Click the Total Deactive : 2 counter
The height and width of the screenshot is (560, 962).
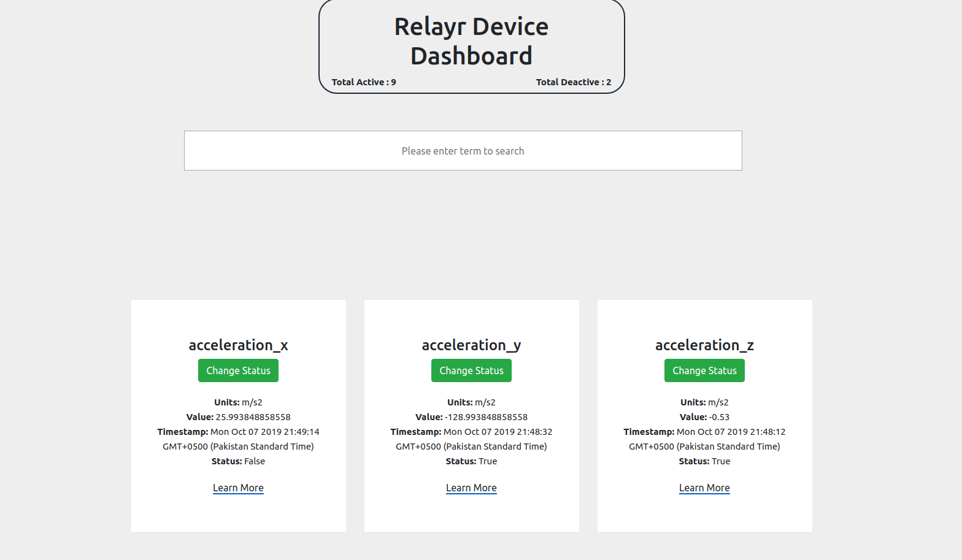tap(574, 82)
